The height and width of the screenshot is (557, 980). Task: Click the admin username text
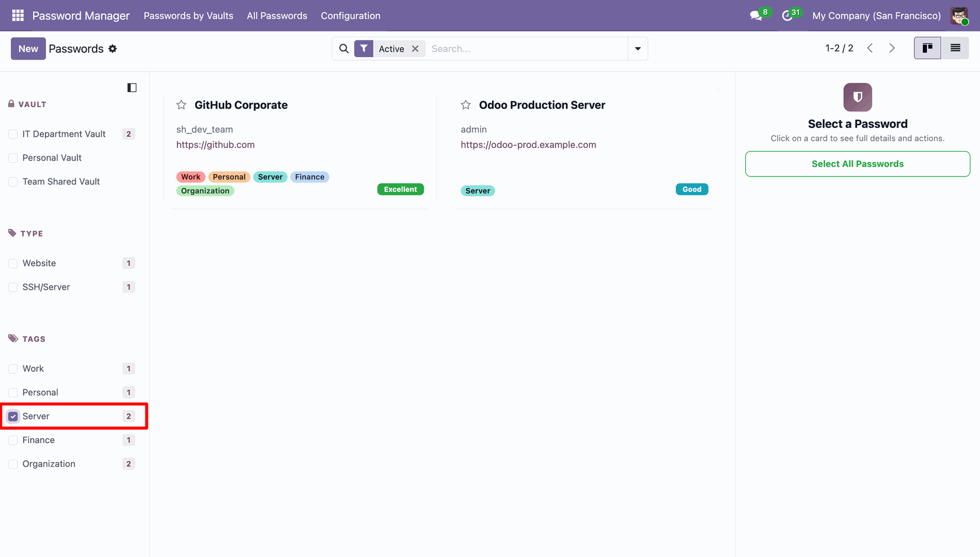tap(474, 130)
